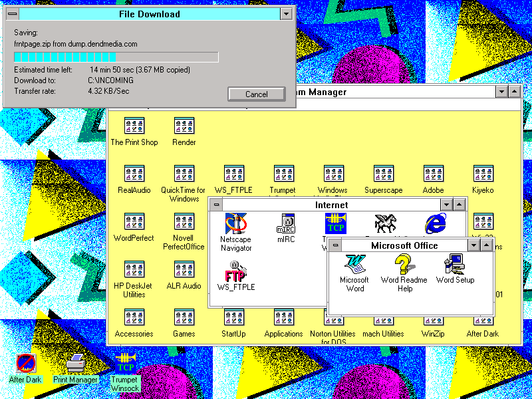Open the RealAudio program group

point(134,174)
